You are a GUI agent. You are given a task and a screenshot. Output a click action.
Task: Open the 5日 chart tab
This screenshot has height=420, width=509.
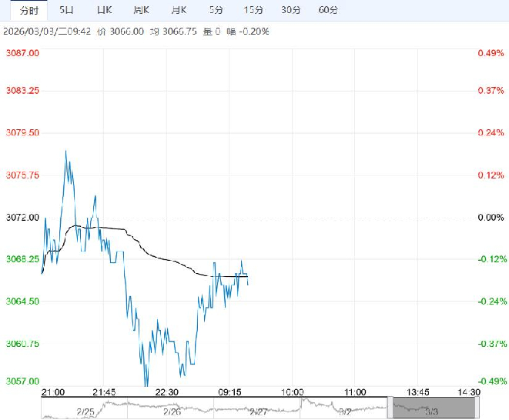[68, 10]
